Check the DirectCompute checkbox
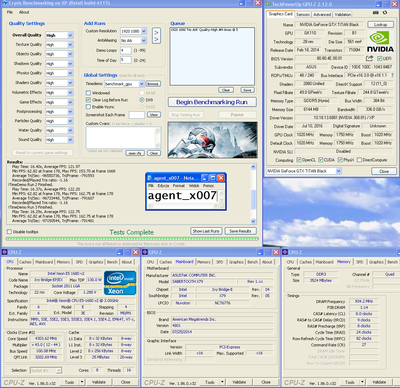 (360, 160)
